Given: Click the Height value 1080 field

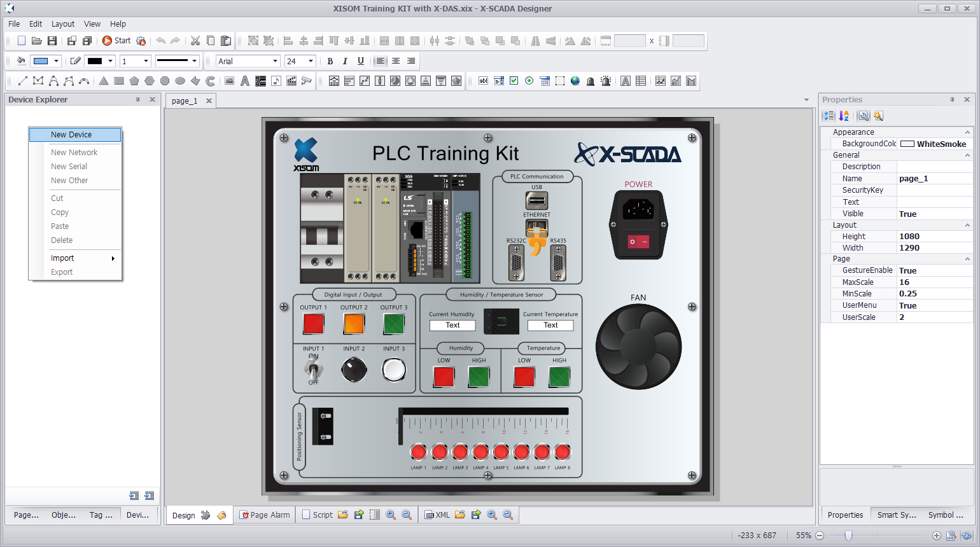Looking at the screenshot, I should tap(935, 237).
